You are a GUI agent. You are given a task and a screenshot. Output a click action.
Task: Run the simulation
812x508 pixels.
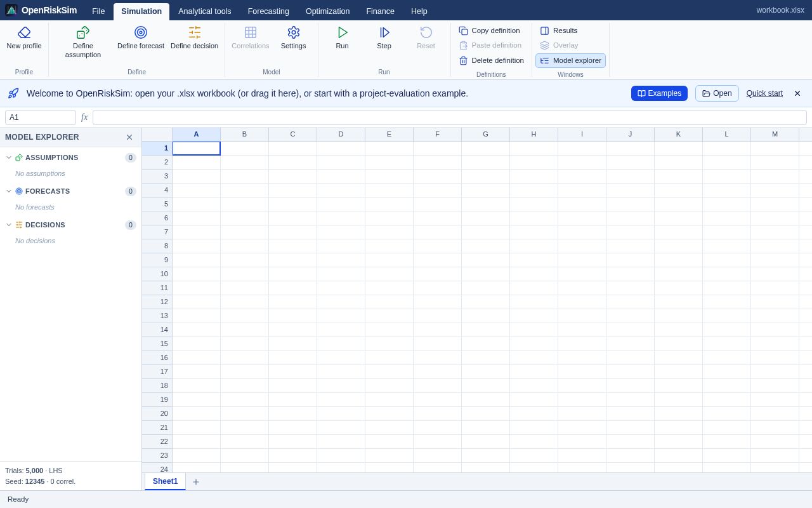(343, 39)
